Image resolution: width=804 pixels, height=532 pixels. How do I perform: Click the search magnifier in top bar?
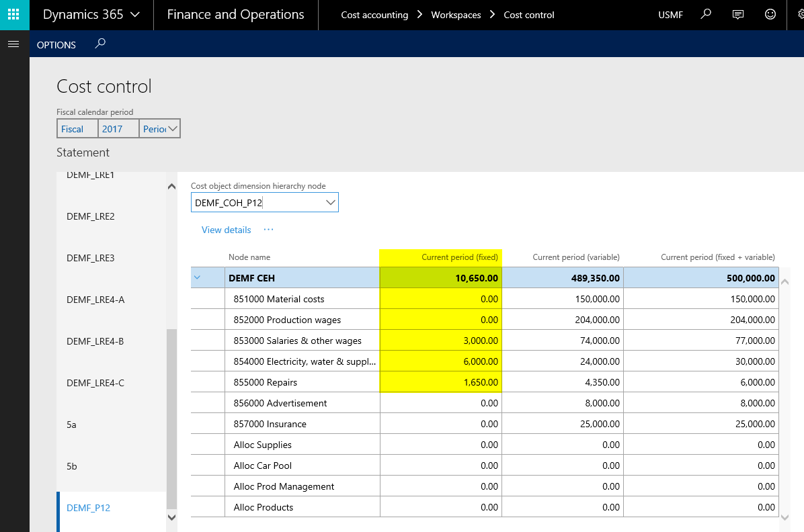click(705, 14)
